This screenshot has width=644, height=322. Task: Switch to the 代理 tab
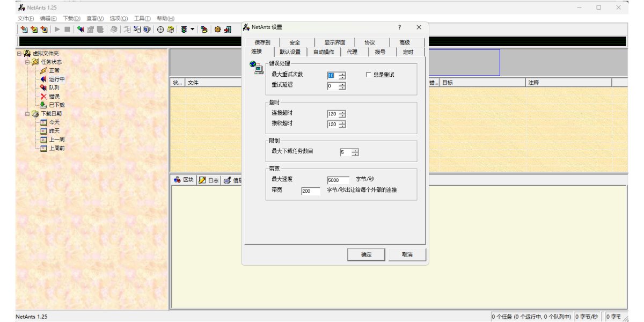(x=352, y=52)
